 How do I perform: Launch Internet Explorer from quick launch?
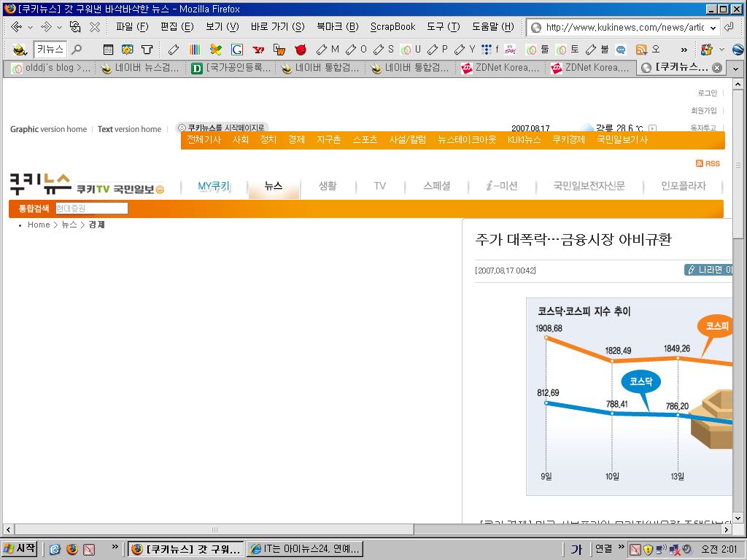pos(55,549)
